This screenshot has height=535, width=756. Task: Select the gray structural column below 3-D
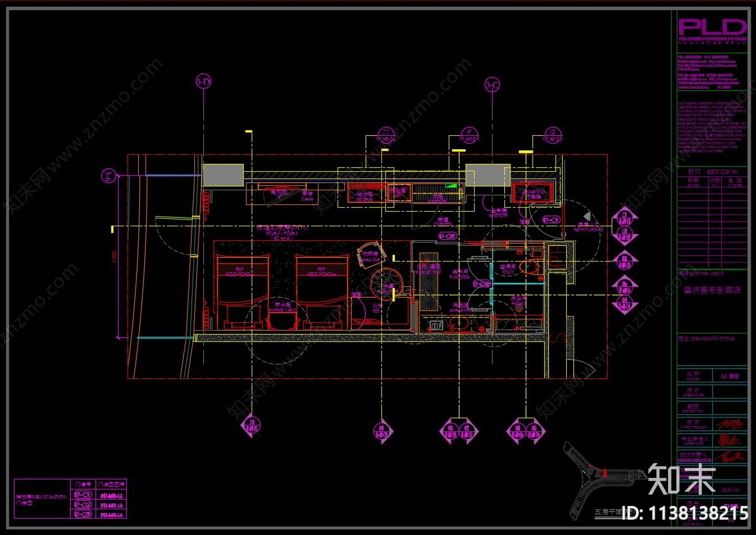(223, 175)
